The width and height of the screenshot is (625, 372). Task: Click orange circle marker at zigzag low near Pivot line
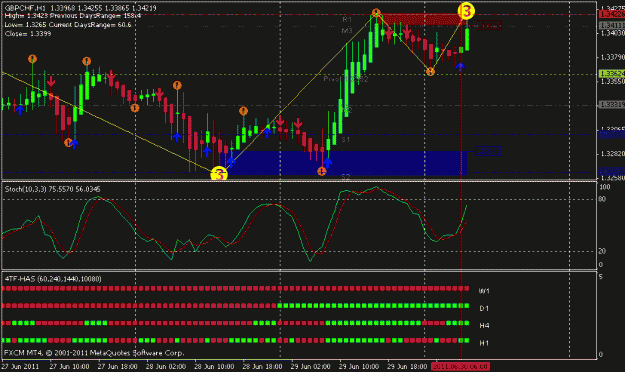click(x=430, y=72)
